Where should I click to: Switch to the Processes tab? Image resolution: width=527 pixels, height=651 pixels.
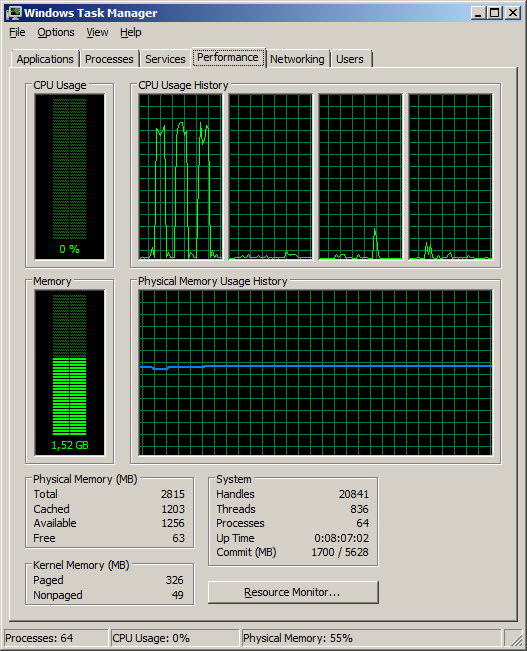click(x=109, y=59)
